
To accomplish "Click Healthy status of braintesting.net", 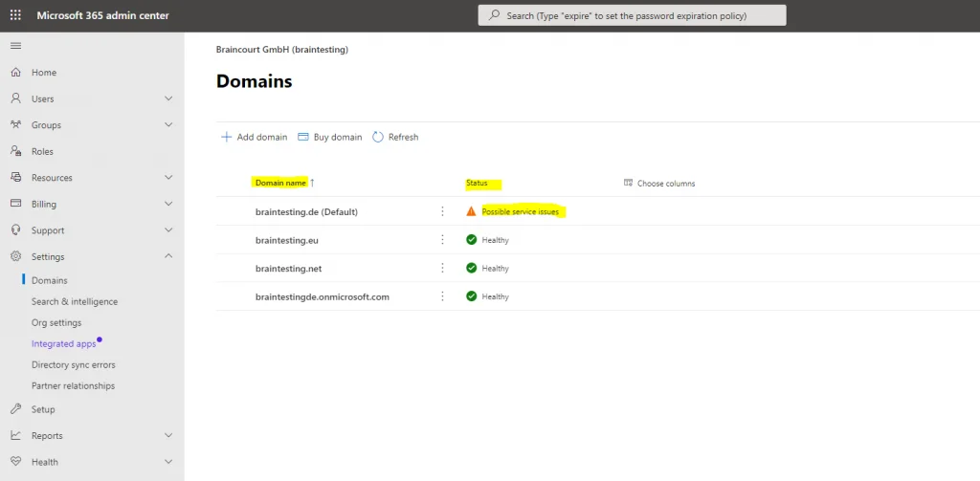I will [x=495, y=268].
